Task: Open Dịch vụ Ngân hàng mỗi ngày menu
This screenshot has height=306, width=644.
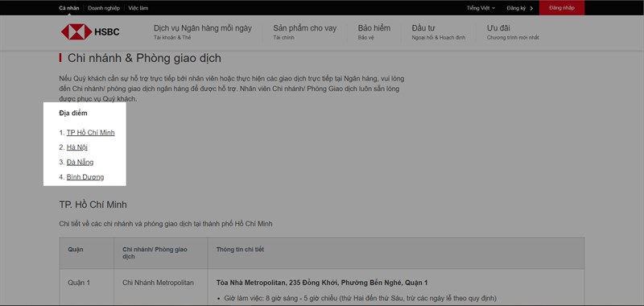Action: click(x=203, y=31)
